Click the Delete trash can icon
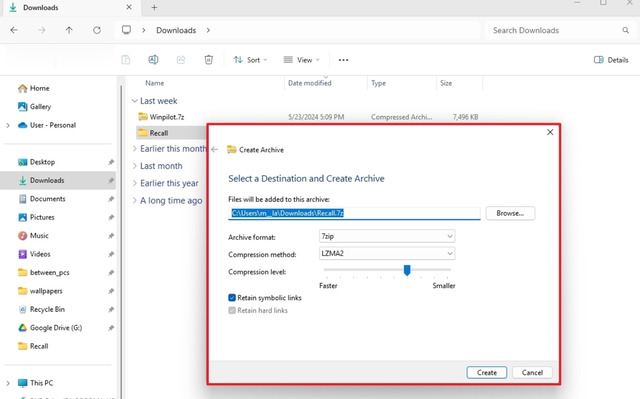Viewport: 640px width, 399px height. tap(209, 60)
